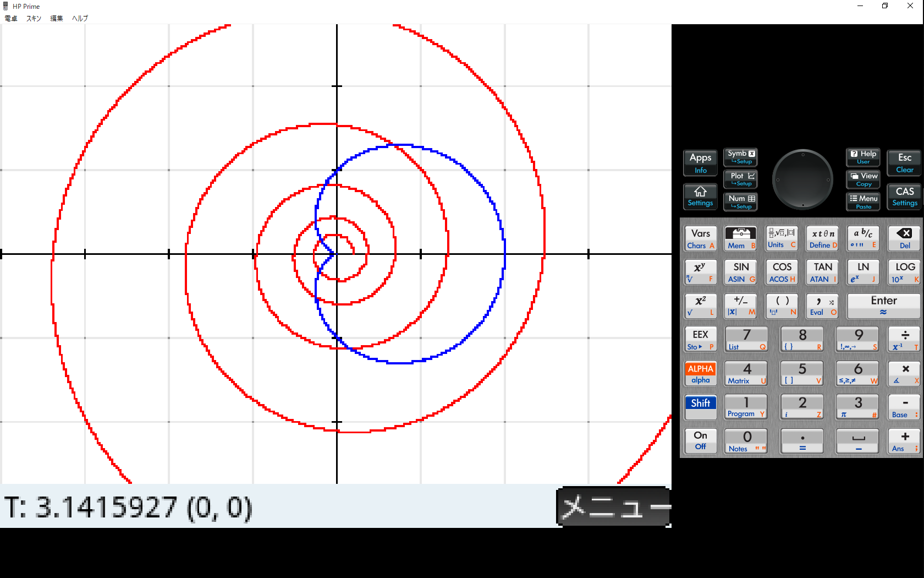The width and height of the screenshot is (924, 578).
Task: Click the LN key
Action: click(x=864, y=272)
